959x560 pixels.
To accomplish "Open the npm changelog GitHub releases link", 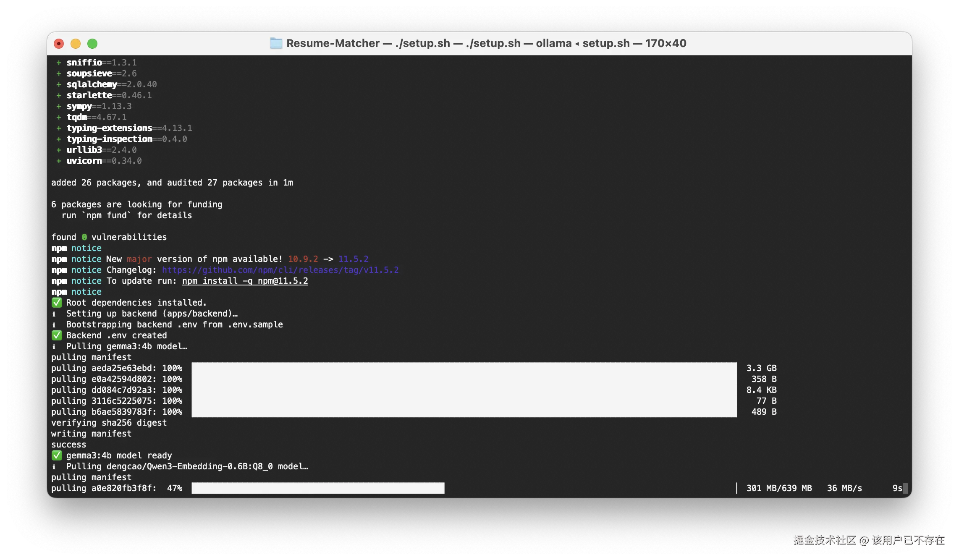I will (x=280, y=270).
